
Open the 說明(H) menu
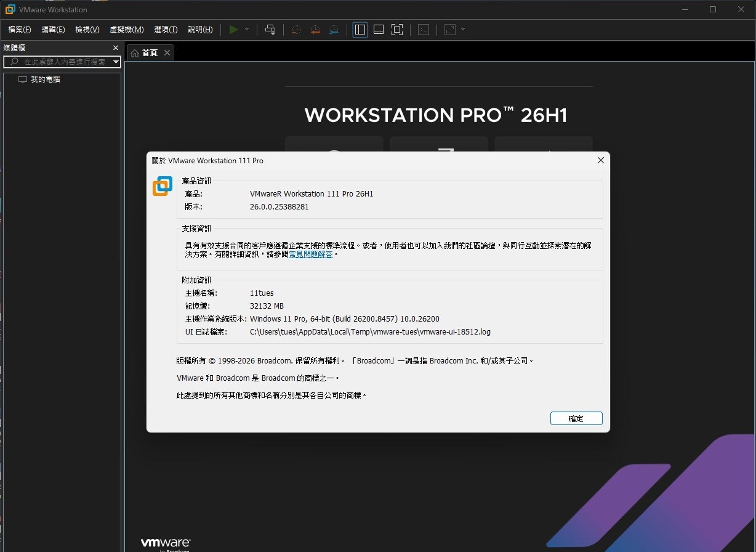pyautogui.click(x=200, y=30)
